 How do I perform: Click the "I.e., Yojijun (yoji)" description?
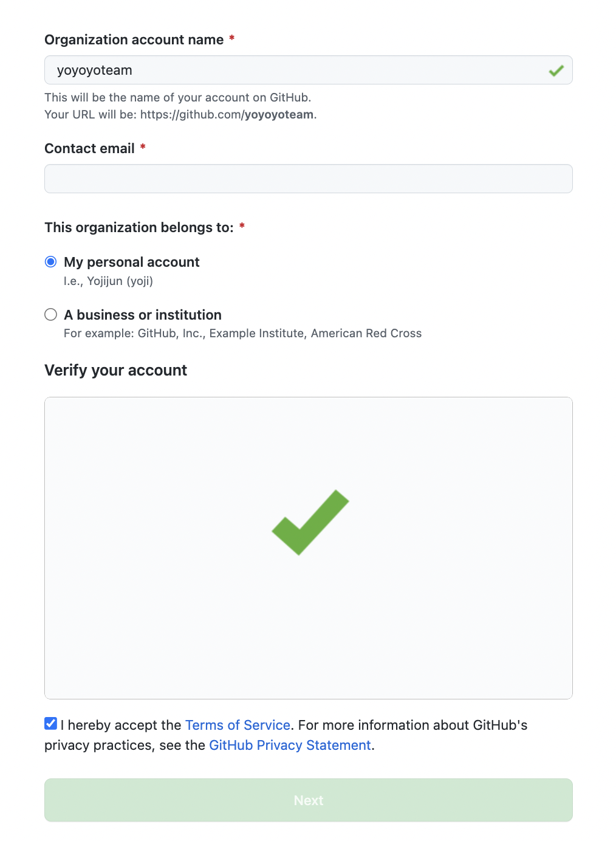tap(108, 281)
